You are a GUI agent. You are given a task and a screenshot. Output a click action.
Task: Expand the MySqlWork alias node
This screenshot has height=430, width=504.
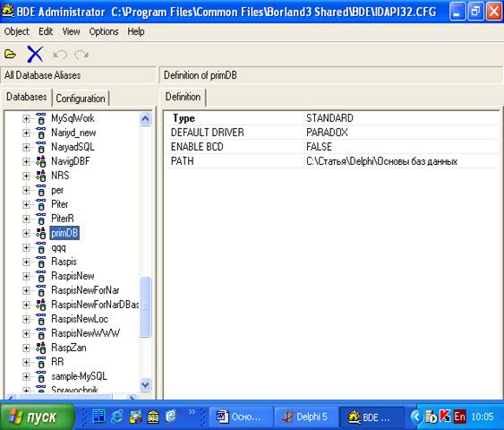[x=26, y=118]
